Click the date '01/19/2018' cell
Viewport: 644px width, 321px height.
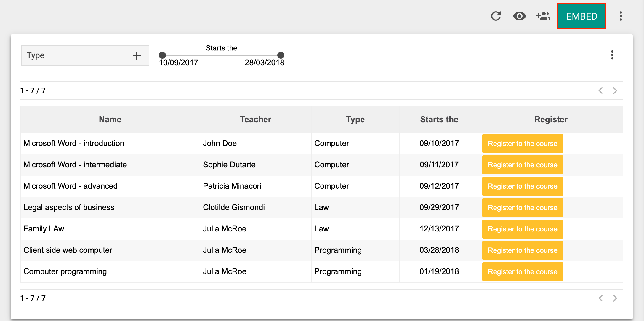[439, 271]
